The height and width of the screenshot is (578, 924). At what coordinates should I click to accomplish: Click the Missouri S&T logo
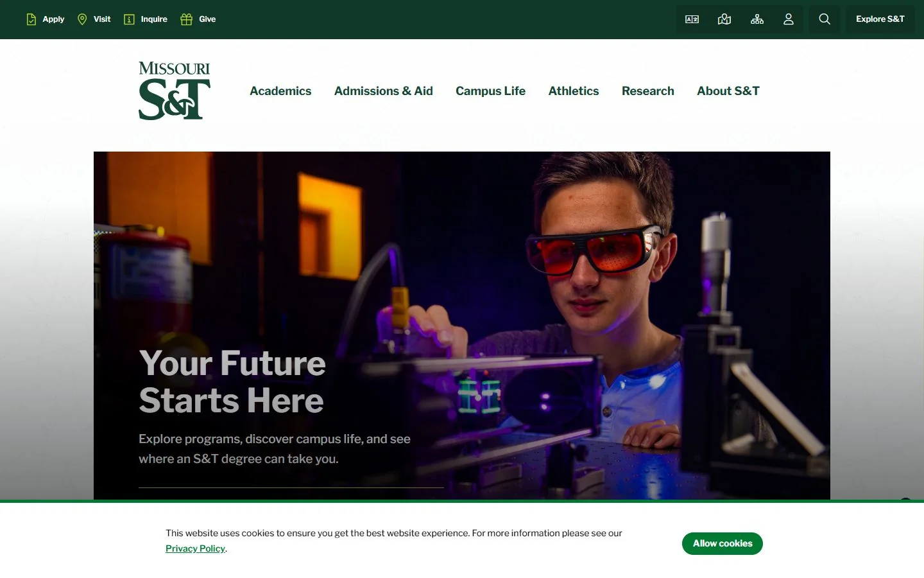175,91
